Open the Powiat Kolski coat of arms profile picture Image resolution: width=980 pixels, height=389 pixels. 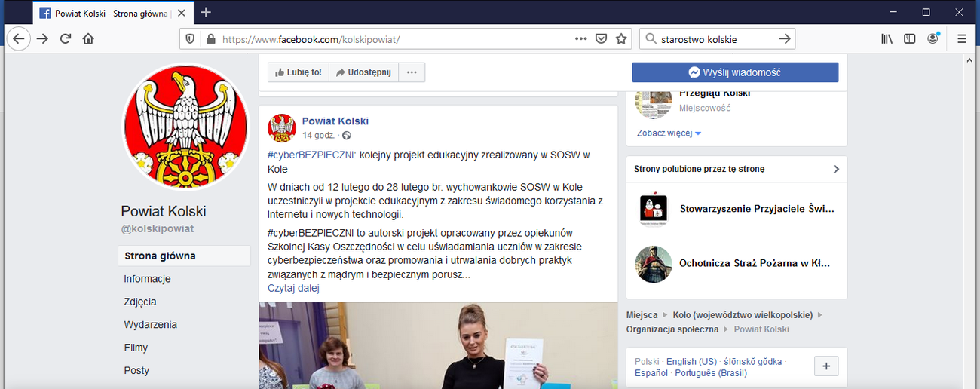pyautogui.click(x=185, y=126)
